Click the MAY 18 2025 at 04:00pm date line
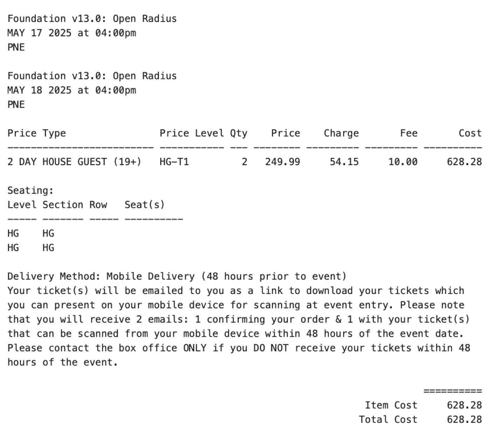The image size is (504, 441). 72,90
